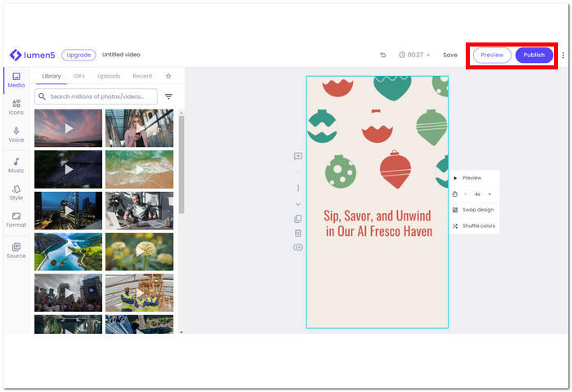
Task: Open the three-dot more options menu
Action: [x=563, y=55]
